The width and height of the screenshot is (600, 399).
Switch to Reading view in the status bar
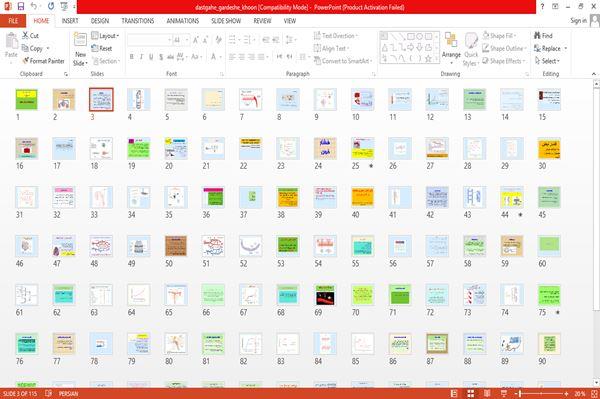[487, 393]
